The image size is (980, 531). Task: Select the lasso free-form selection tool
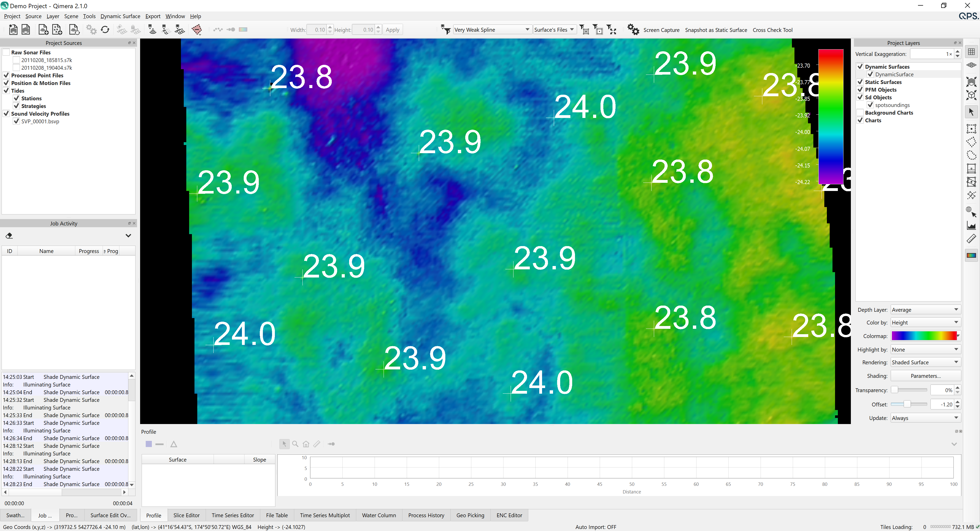coord(971,155)
